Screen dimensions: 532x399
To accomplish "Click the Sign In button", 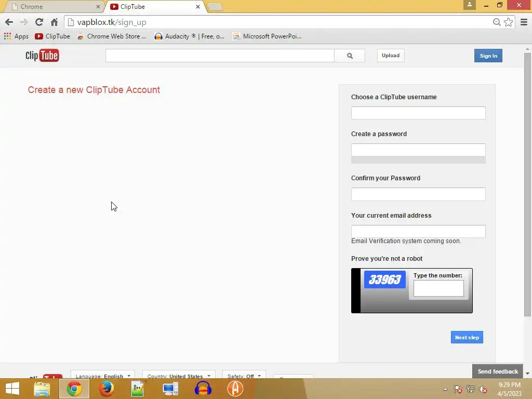I will click(488, 56).
